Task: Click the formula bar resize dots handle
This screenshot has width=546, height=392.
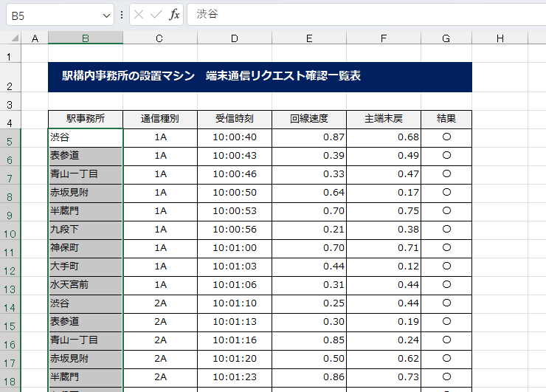Action: tap(122, 15)
